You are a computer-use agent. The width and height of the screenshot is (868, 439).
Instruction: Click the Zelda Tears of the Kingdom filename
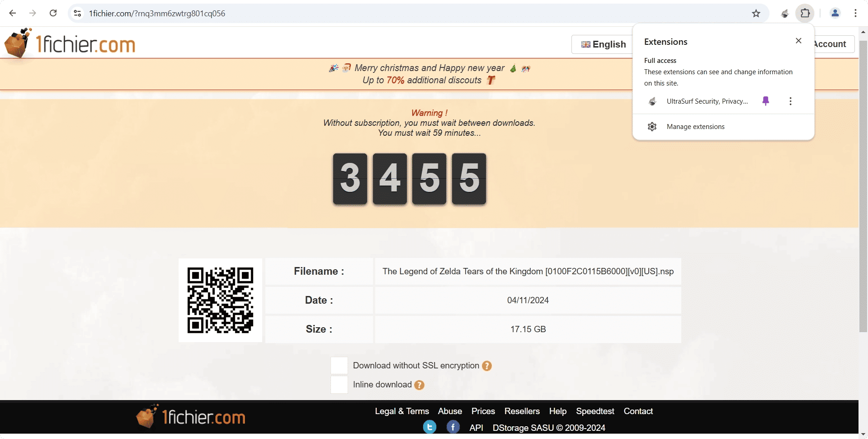[528, 271]
